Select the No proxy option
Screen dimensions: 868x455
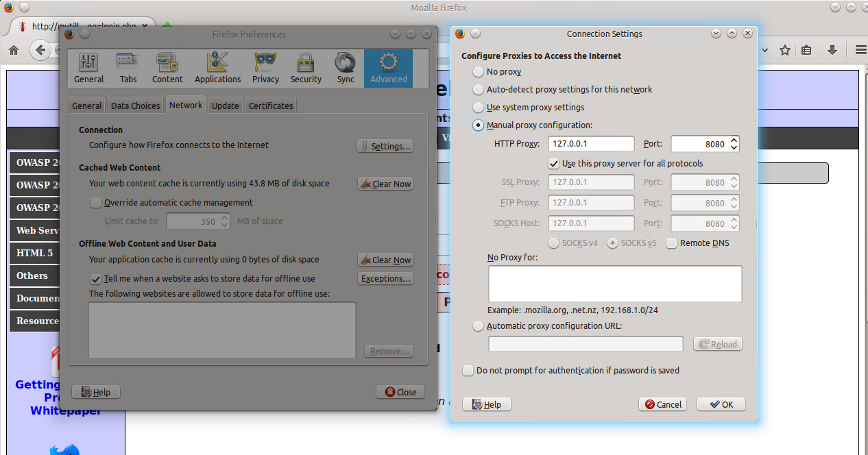coord(479,72)
